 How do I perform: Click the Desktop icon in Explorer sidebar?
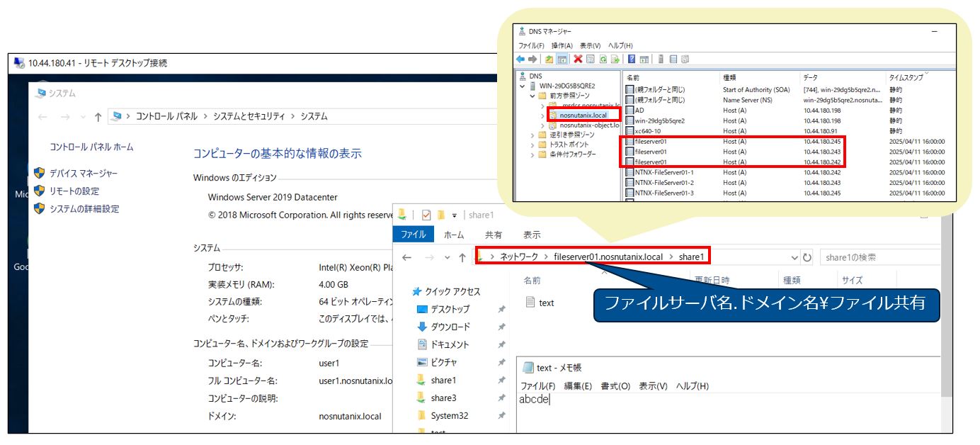pyautogui.click(x=422, y=309)
